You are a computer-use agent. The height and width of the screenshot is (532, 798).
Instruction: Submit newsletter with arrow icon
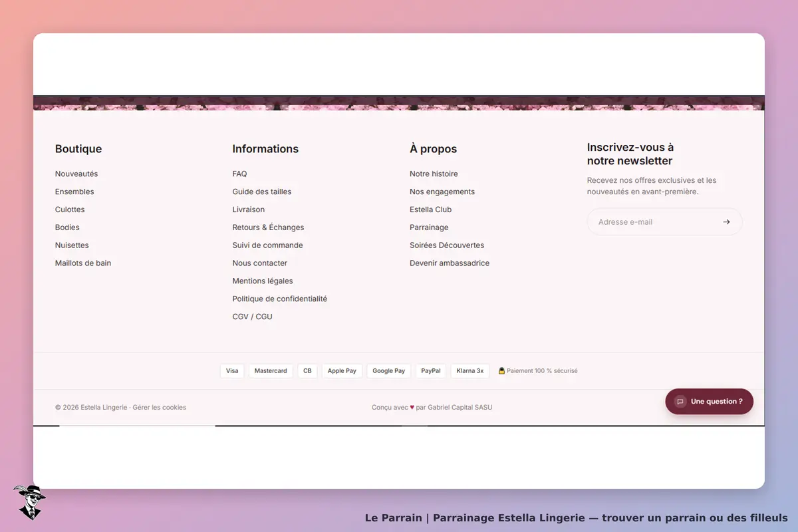click(x=726, y=222)
